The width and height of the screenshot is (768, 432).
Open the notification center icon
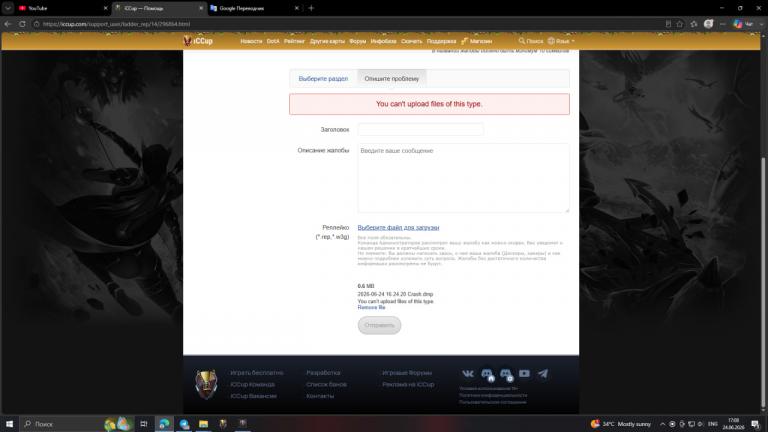pos(755,424)
